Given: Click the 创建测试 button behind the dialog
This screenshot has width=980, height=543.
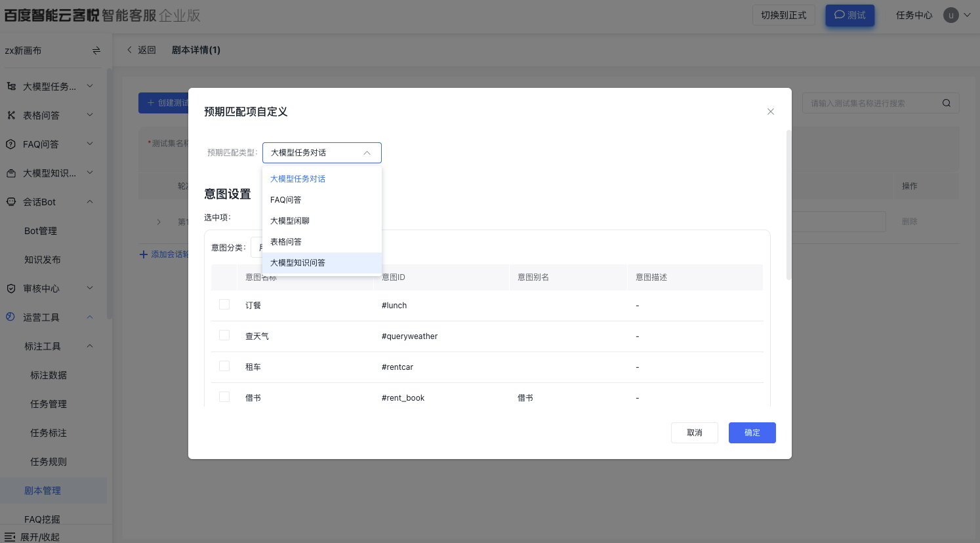Looking at the screenshot, I should click(x=164, y=103).
